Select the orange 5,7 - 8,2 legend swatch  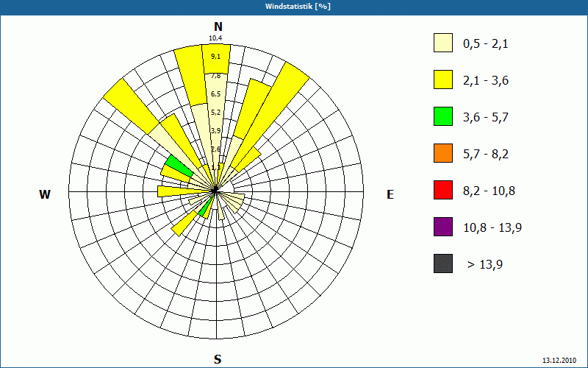[443, 153]
